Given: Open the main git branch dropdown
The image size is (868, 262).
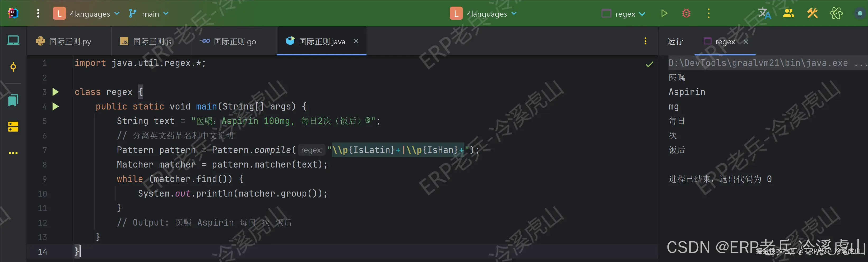Looking at the screenshot, I should click(148, 14).
